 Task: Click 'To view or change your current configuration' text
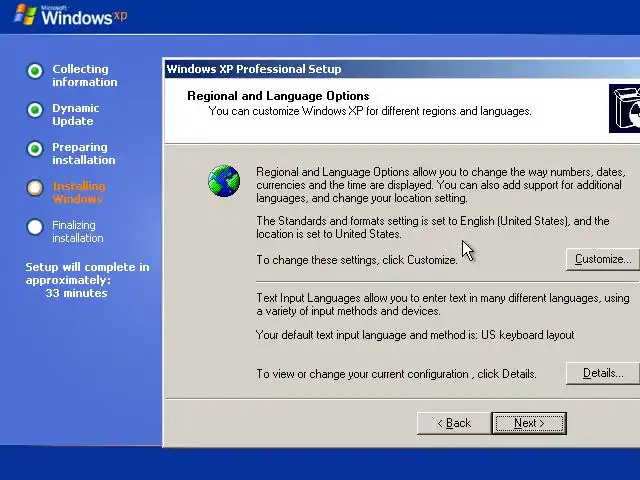pos(362,374)
